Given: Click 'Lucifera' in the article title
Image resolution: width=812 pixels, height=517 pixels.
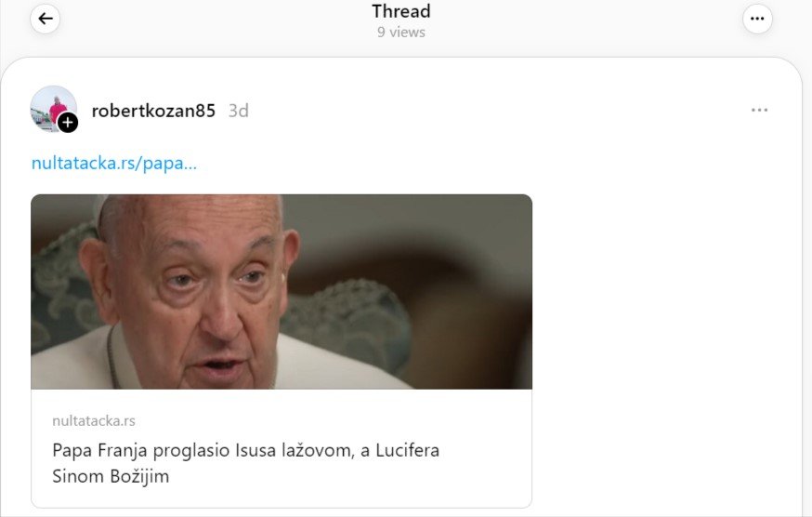Looking at the screenshot, I should [x=408, y=450].
